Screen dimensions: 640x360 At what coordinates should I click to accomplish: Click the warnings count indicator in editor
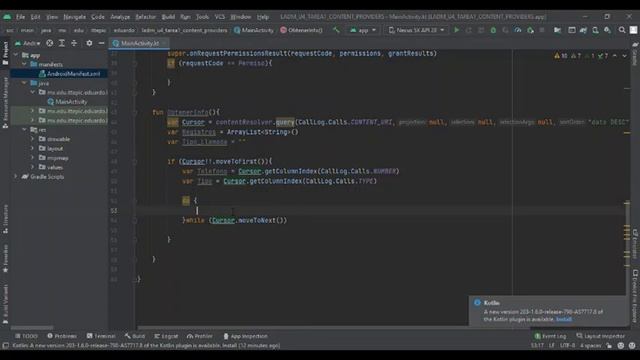tap(561, 56)
